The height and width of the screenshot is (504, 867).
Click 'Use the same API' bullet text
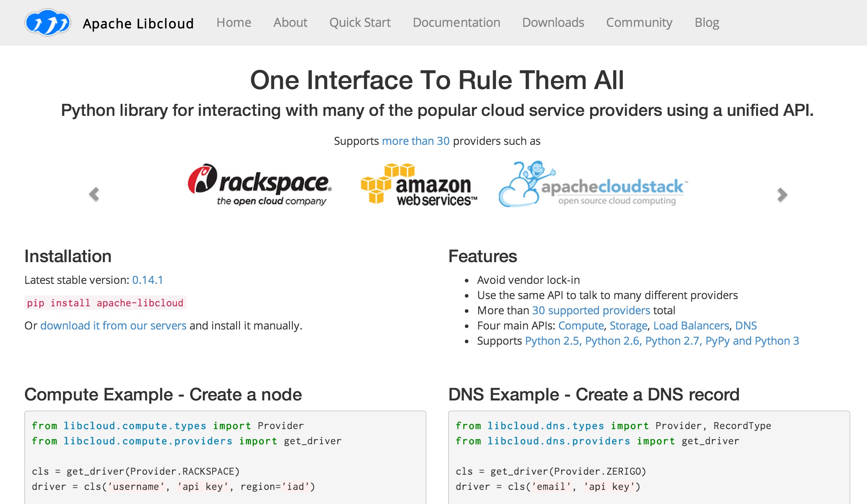click(607, 295)
